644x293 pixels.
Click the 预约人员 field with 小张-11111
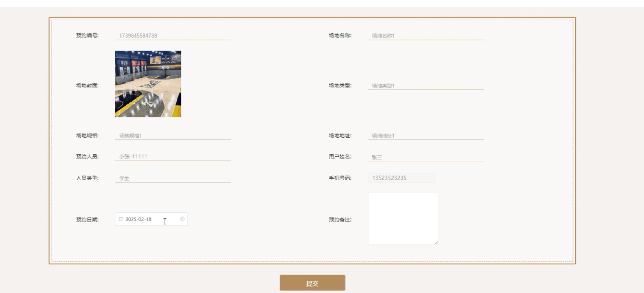click(172, 157)
